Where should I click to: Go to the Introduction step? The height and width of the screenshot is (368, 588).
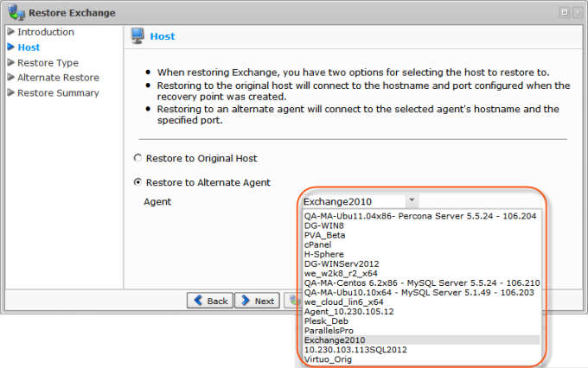click(45, 32)
